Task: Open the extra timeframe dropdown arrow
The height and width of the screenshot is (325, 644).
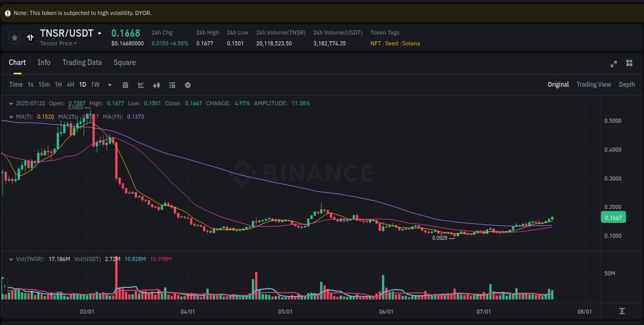Action: pyautogui.click(x=109, y=85)
